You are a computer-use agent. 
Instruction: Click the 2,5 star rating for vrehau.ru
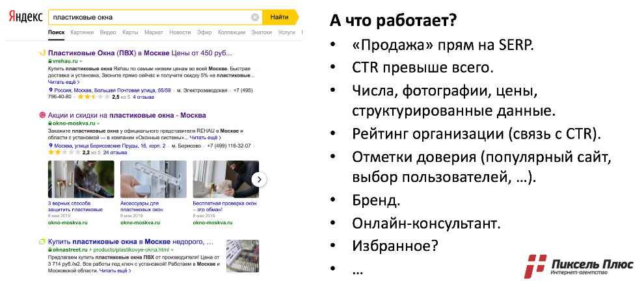click(x=94, y=97)
